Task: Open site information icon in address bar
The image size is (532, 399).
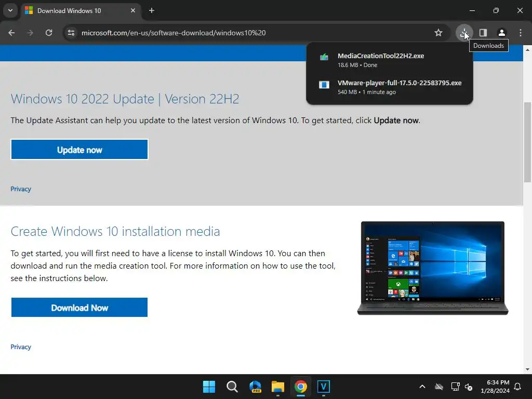Action: 71,33
